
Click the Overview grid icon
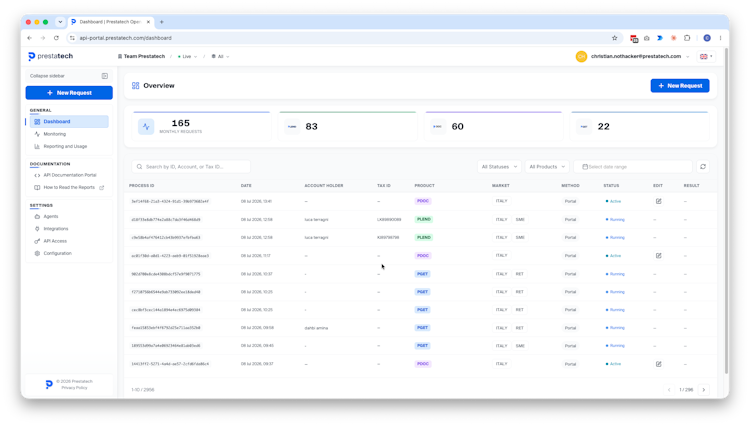coord(135,86)
